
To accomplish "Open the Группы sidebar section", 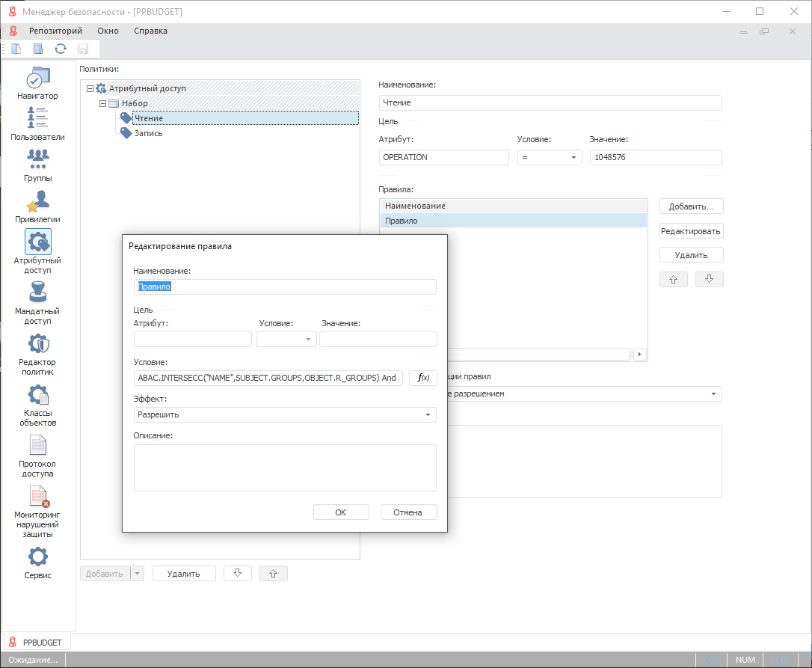I will [38, 165].
